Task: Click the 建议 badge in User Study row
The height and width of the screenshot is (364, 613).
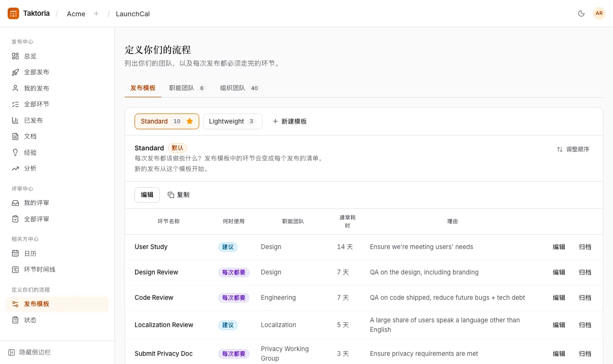Action: pos(228,247)
